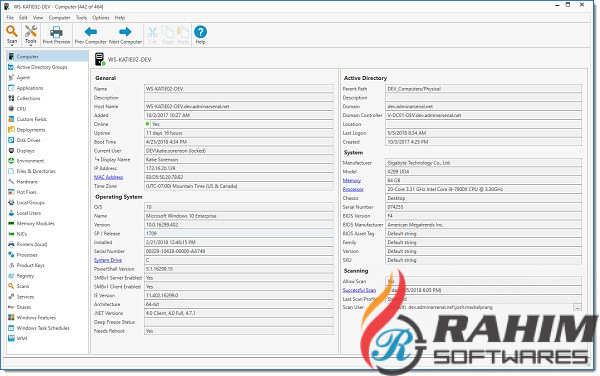Click the Scan toolbar dropdown arrow

pyautogui.click(x=12, y=45)
